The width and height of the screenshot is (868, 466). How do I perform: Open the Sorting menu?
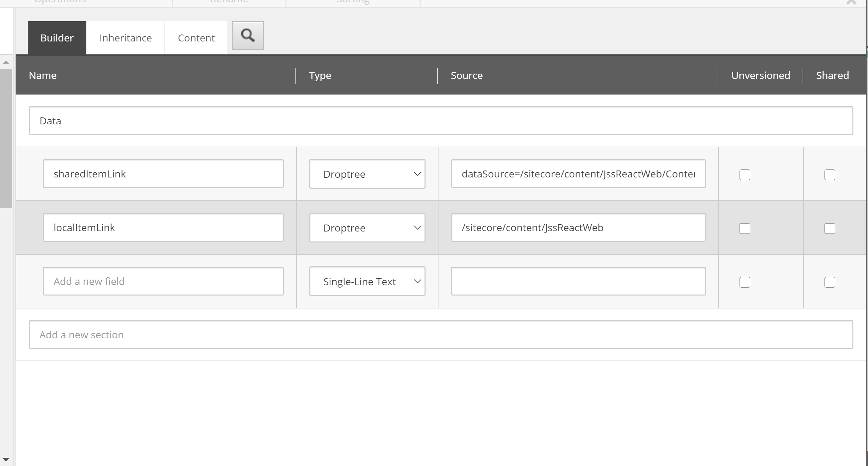click(353, 2)
